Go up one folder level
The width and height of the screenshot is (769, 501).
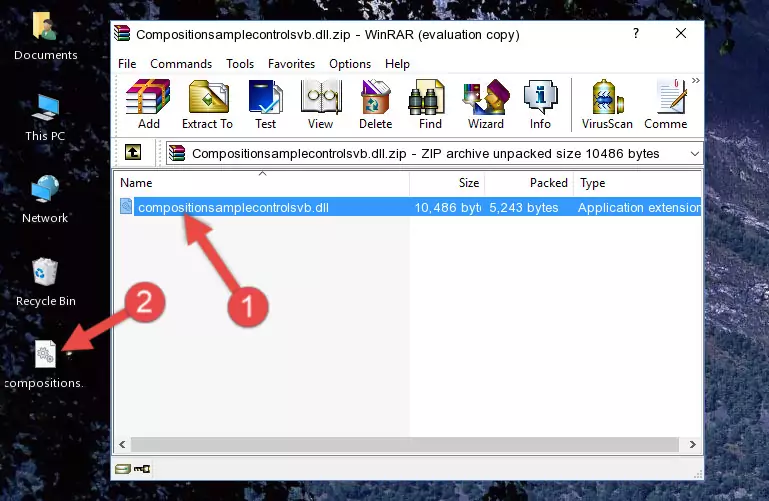[133, 152]
